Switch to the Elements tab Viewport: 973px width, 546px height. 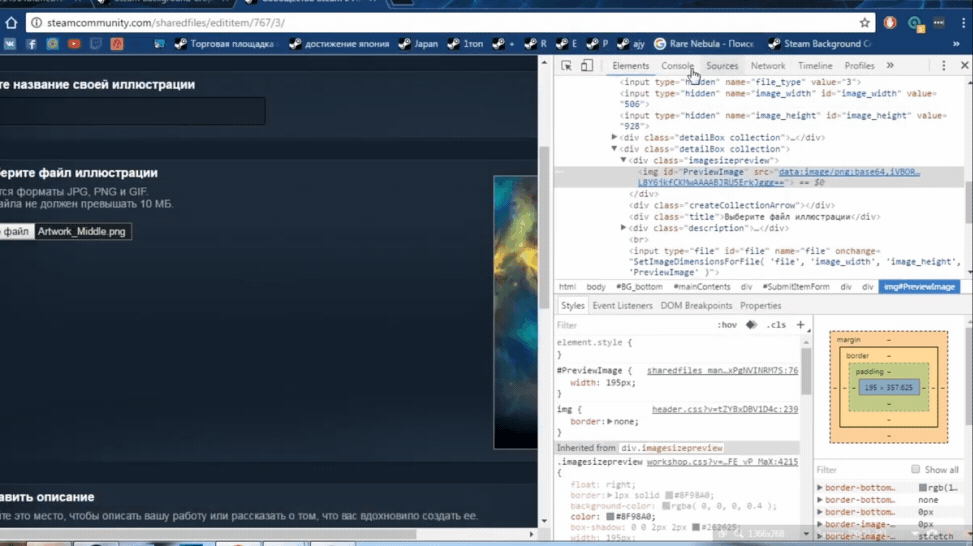coord(630,66)
